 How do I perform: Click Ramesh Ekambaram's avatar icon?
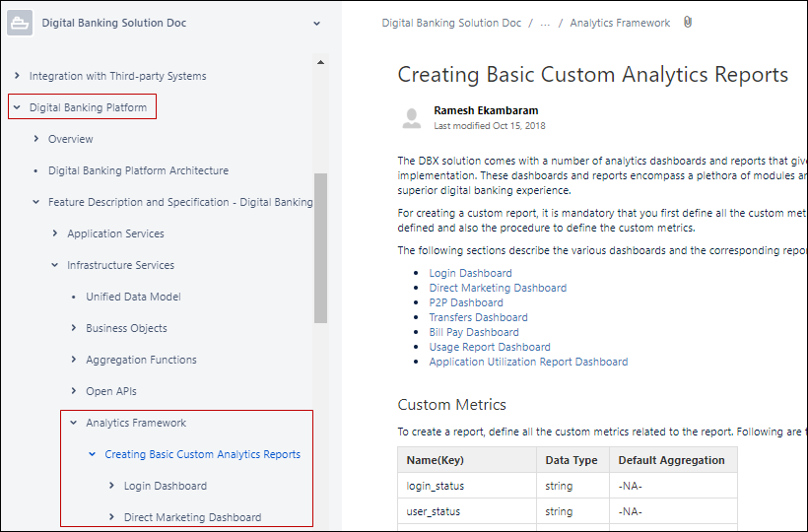pyautogui.click(x=411, y=118)
